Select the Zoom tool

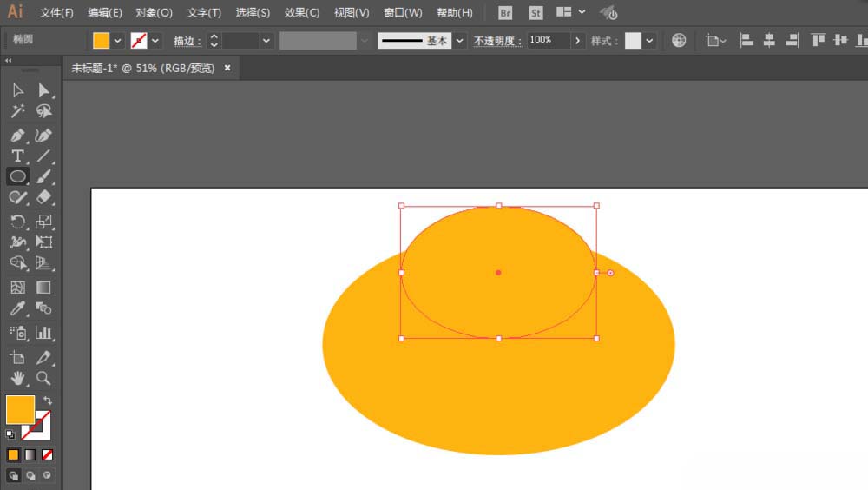(43, 378)
